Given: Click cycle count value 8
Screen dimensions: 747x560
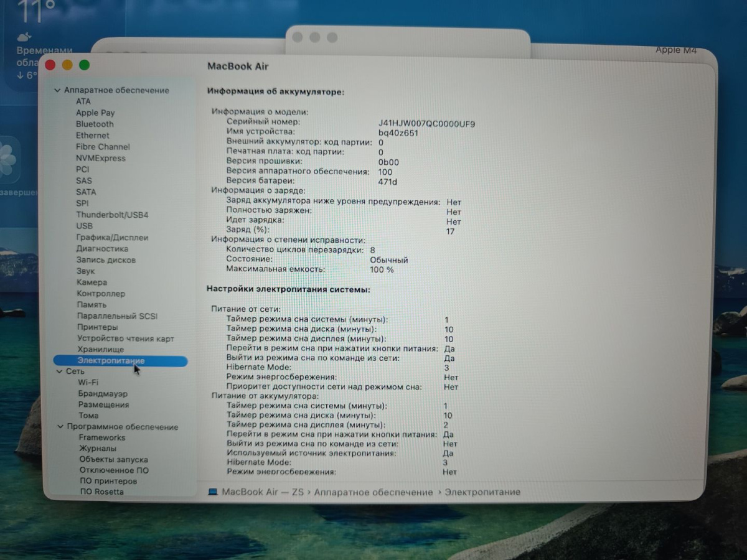Looking at the screenshot, I should 372,250.
